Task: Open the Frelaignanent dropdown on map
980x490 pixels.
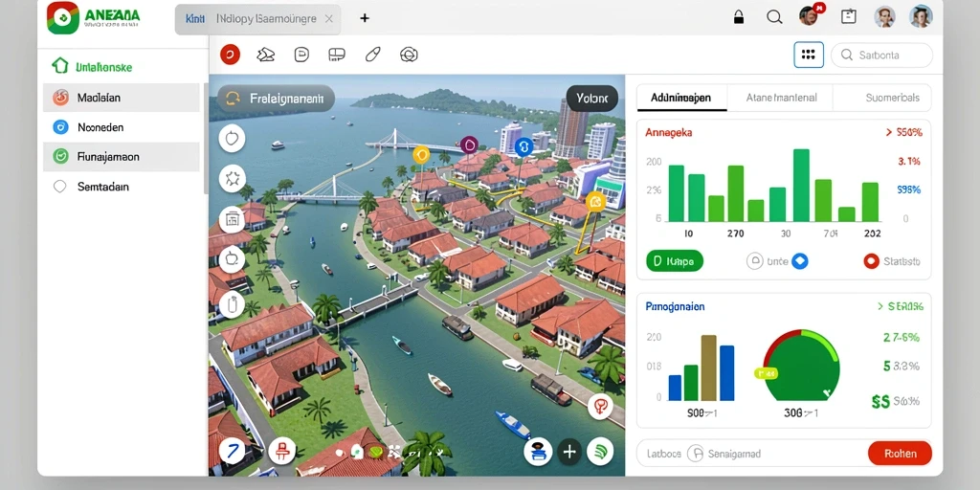Action: tap(276, 99)
